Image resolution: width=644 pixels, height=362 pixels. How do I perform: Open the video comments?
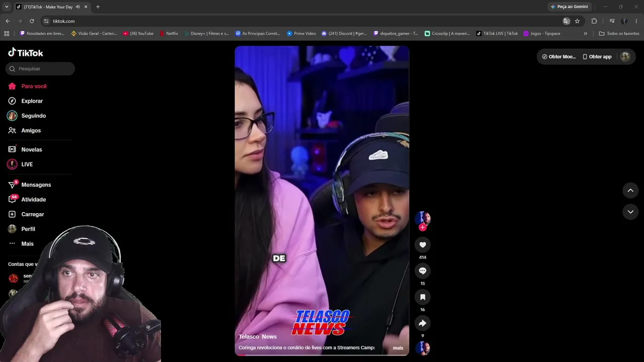coord(423,271)
